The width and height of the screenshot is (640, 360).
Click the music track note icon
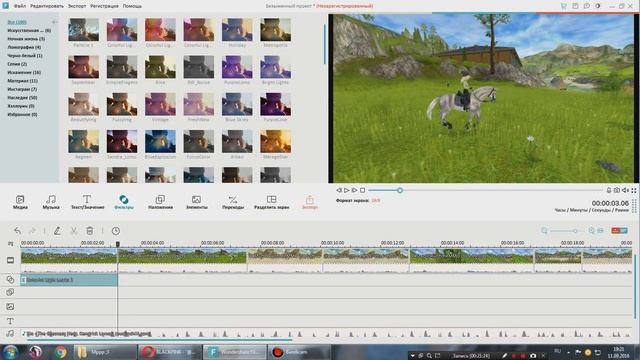coord(10,334)
